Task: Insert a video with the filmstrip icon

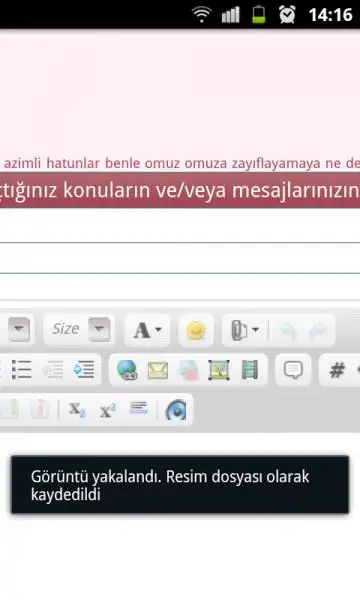Action: click(x=249, y=370)
